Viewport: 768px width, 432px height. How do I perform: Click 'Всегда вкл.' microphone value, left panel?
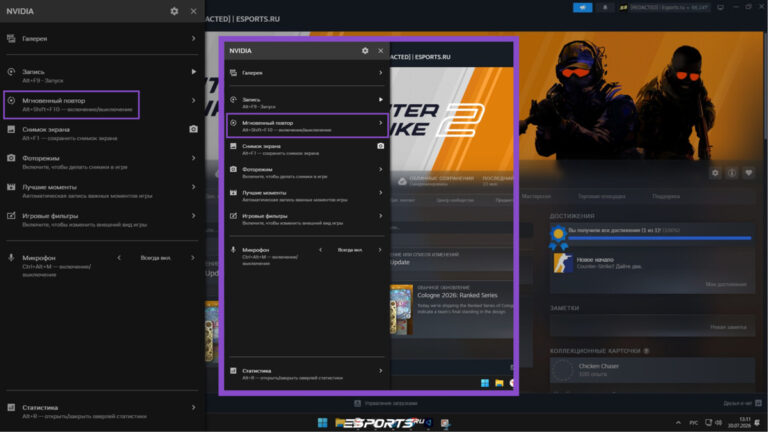[155, 258]
